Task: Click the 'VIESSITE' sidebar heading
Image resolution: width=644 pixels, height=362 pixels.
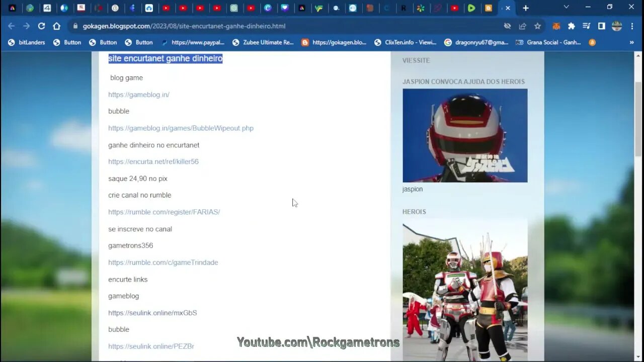Action: tap(416, 60)
